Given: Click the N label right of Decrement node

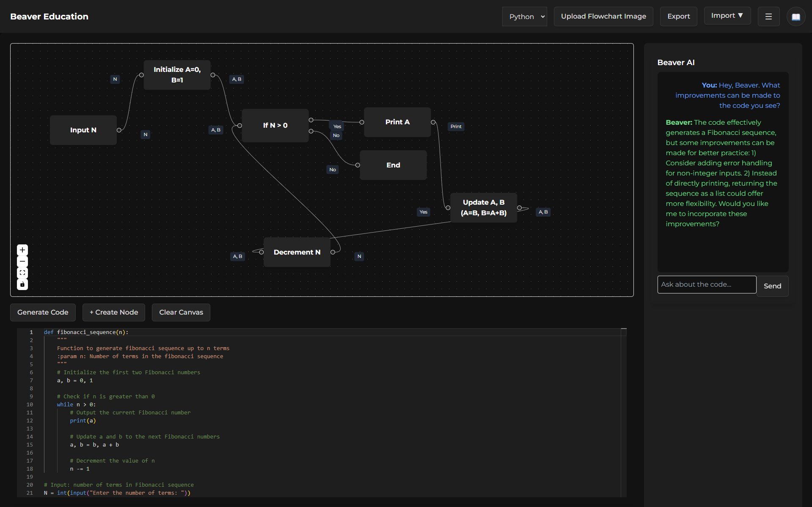Looking at the screenshot, I should 359,256.
